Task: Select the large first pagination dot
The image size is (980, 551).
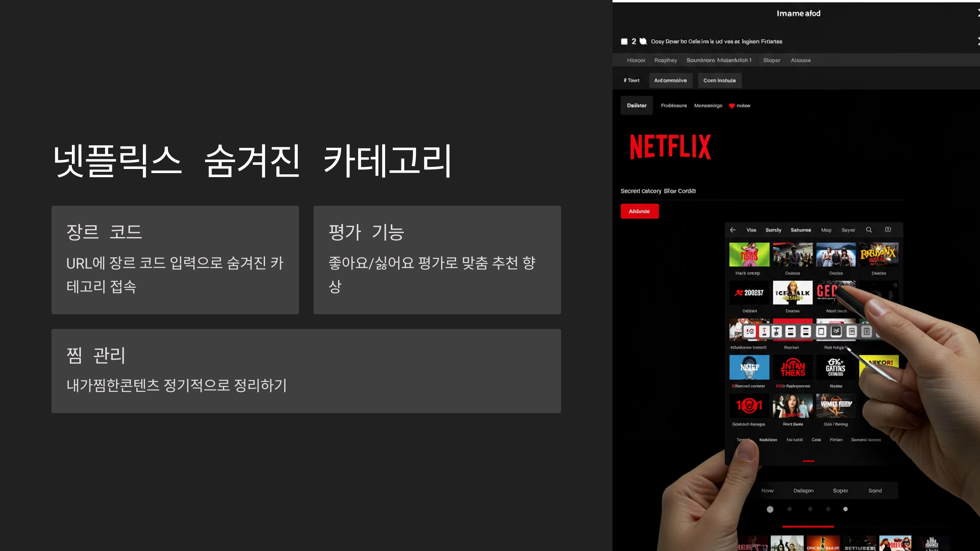Action: pyautogui.click(x=770, y=509)
